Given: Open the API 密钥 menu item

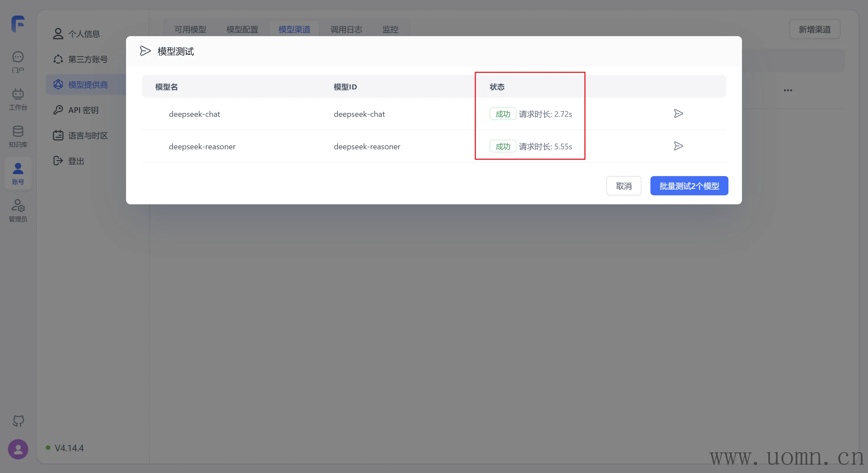Looking at the screenshot, I should (x=83, y=110).
